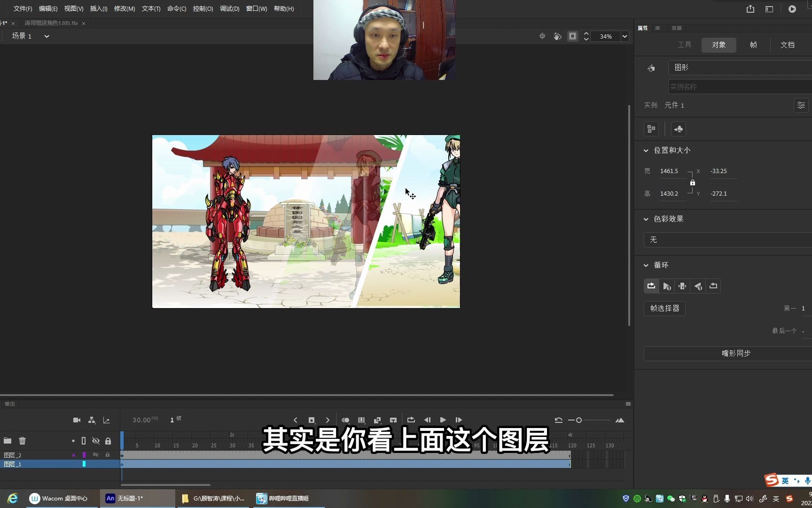Click the 嘴形同步 button
The width and height of the screenshot is (812, 508).
pos(728,354)
